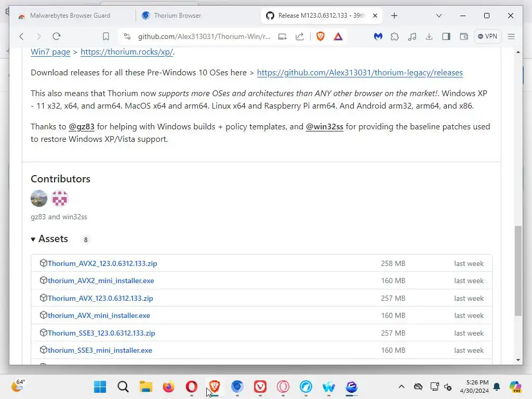Image resolution: width=532 pixels, height=399 pixels.
Task: Download Thorium_AVX2_123.0.6312.133.zip
Action: click(102, 263)
